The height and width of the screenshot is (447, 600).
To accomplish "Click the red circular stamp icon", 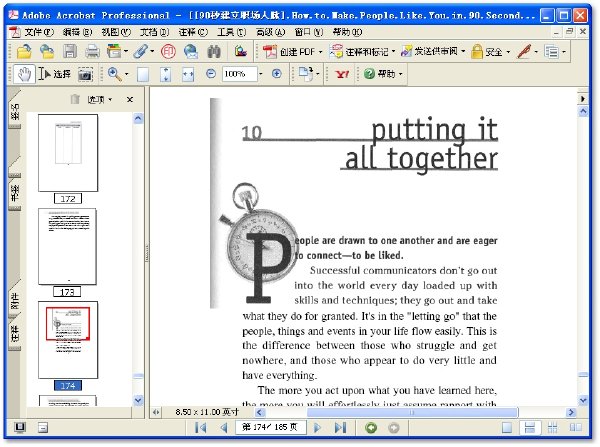I will click(168, 51).
